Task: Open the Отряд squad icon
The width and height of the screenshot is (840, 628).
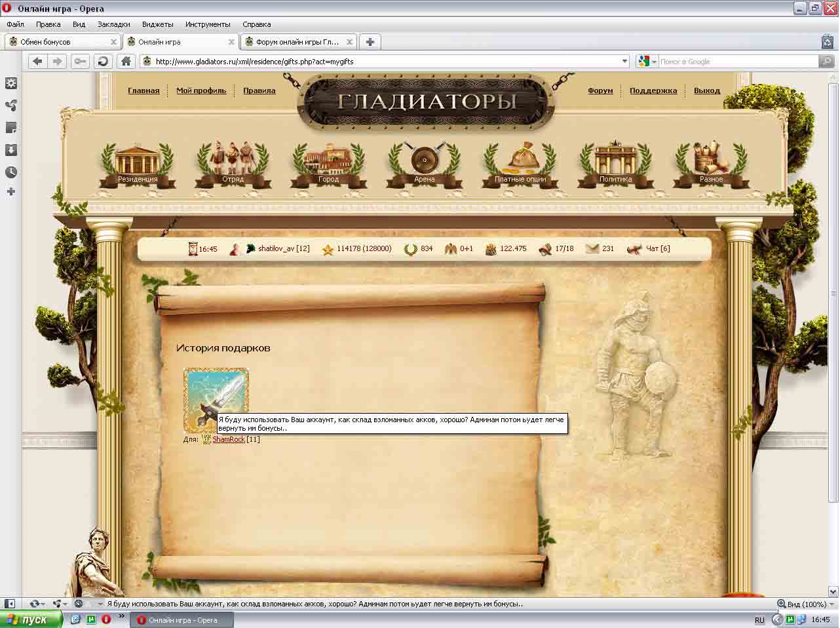Action: coord(233,161)
